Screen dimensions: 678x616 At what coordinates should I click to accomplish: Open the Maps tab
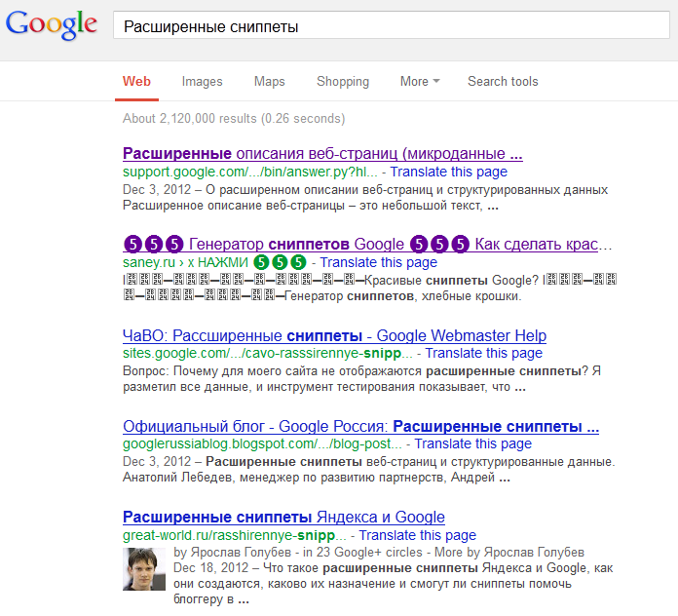(x=270, y=81)
